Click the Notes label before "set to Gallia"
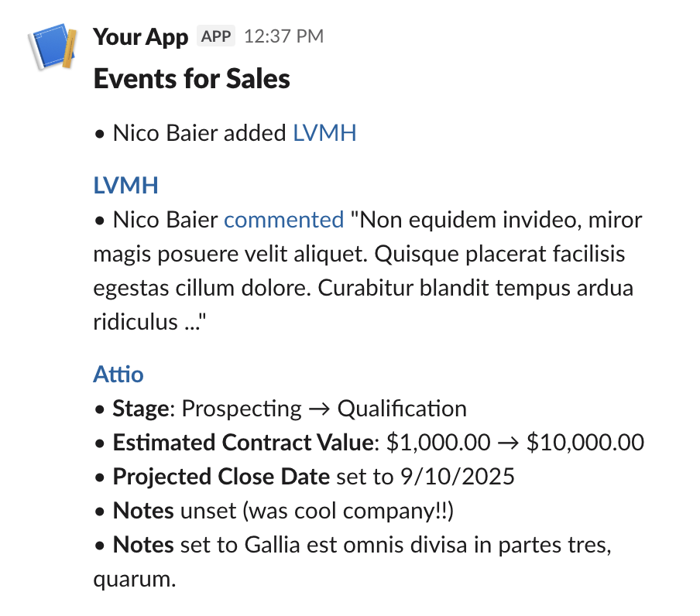Viewport: 700px width, 616px height. tap(143, 545)
